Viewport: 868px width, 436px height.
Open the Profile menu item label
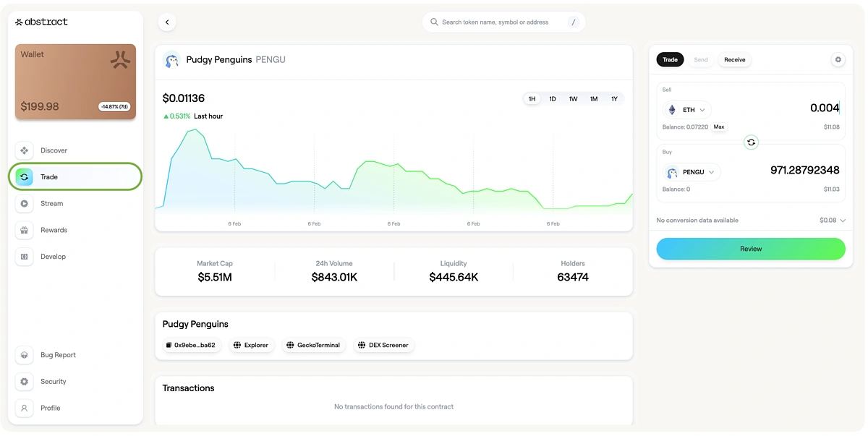51,408
